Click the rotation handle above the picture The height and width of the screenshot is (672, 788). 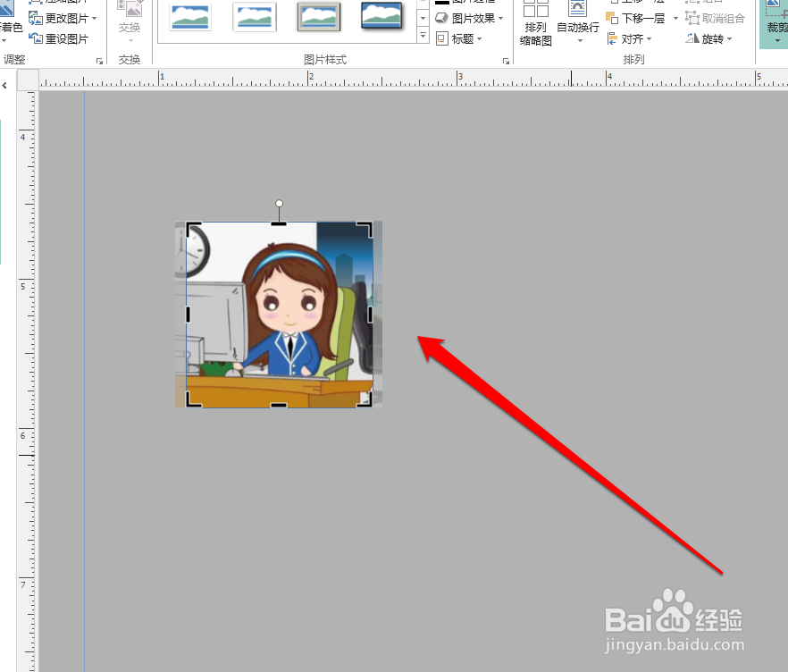click(280, 203)
